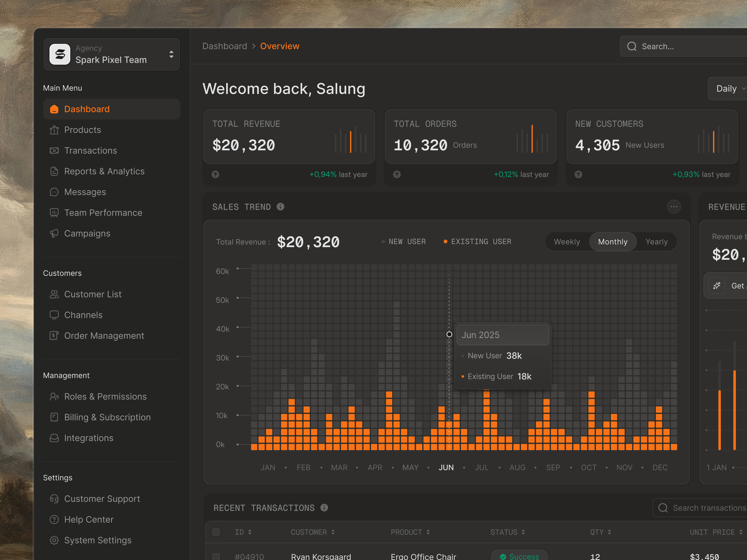Screen dimensions: 747x560
Task: Open Customer List from the sidebar menu
Action: coord(93,294)
